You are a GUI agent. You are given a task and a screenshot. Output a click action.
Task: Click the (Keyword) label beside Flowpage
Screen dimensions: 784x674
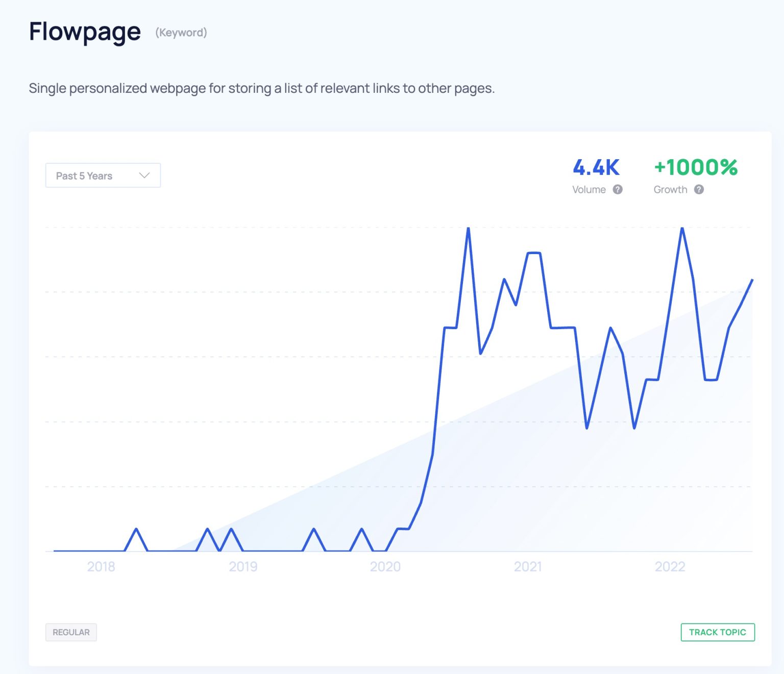click(x=181, y=33)
